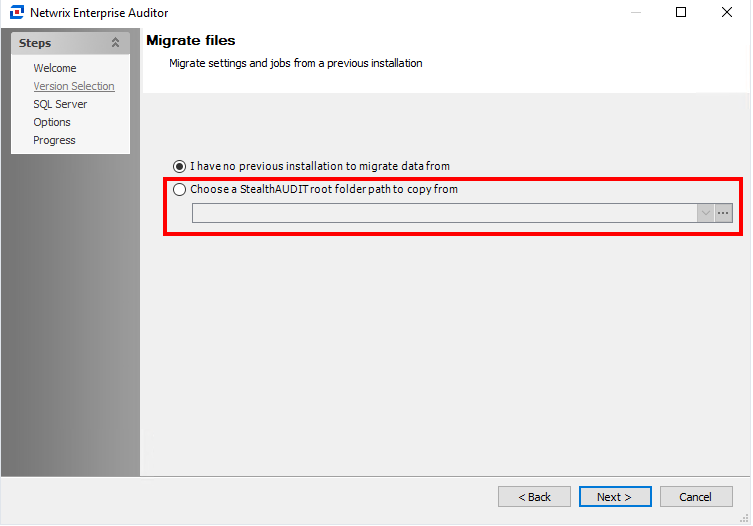The image size is (753, 526).
Task: Go to the Welcome step
Action: point(55,68)
